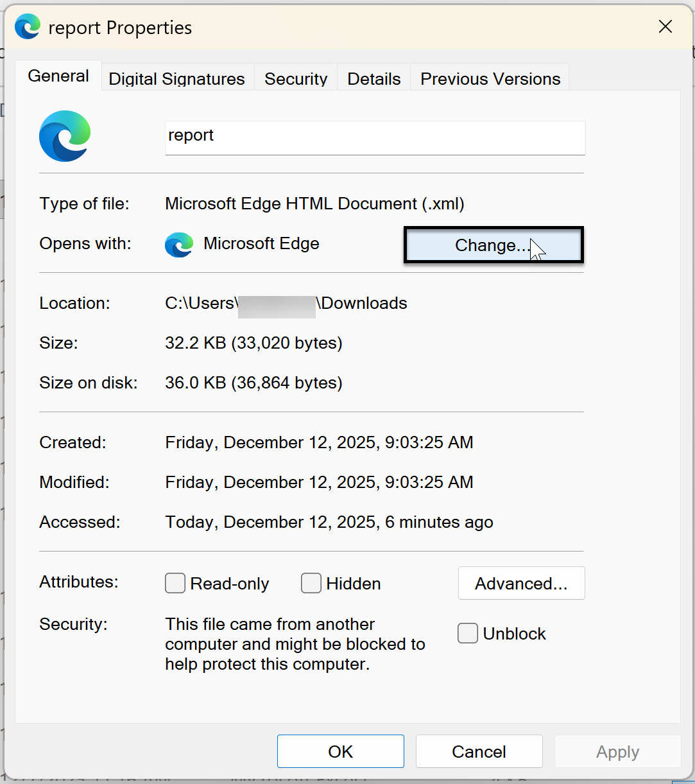
Task: Click the Apply button
Action: [617, 751]
